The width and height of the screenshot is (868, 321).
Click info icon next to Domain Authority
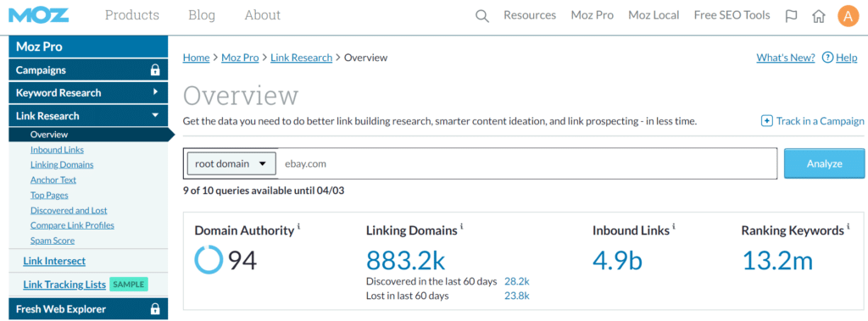click(299, 226)
